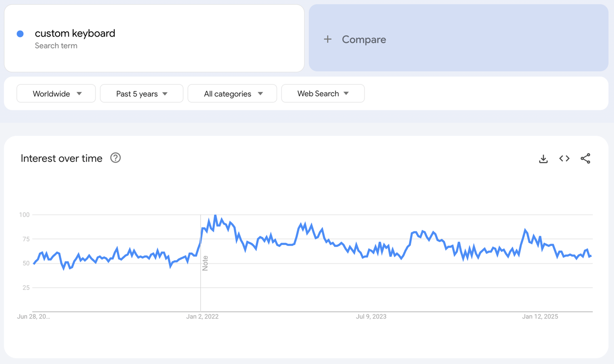Click the plus icon in the Compare box

pyautogui.click(x=328, y=39)
